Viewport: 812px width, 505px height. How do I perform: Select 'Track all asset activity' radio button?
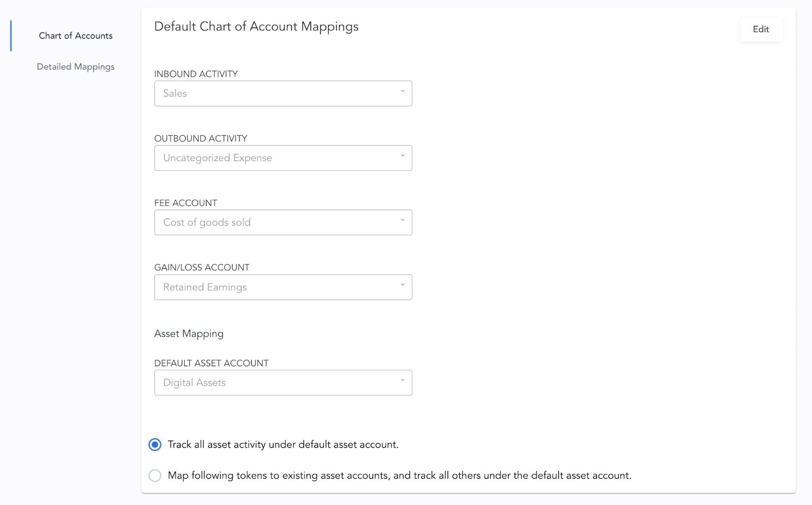(155, 445)
